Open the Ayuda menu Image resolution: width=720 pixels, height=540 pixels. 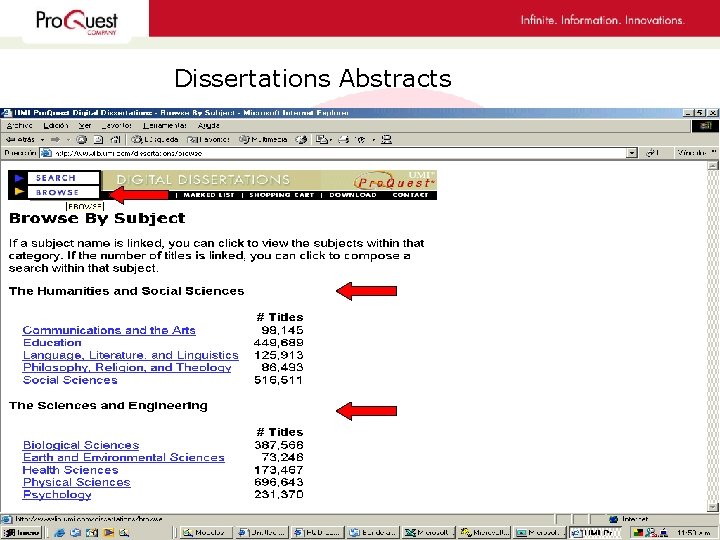[208, 125]
